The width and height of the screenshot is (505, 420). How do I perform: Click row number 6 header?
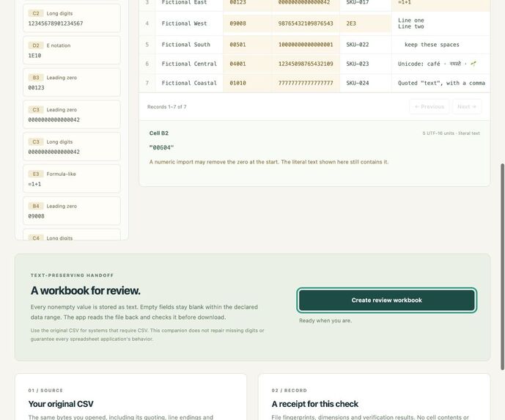(x=147, y=64)
